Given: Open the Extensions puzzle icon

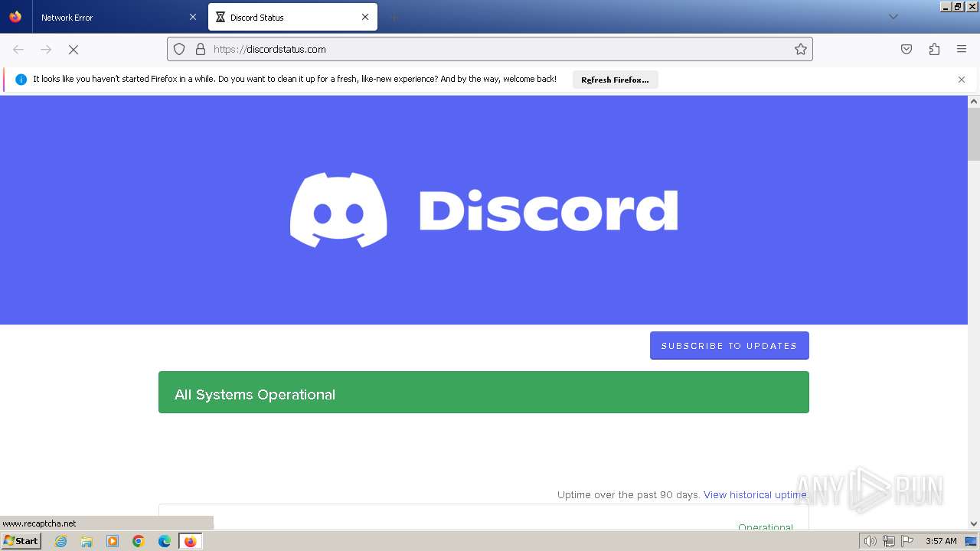Looking at the screenshot, I should (x=934, y=49).
